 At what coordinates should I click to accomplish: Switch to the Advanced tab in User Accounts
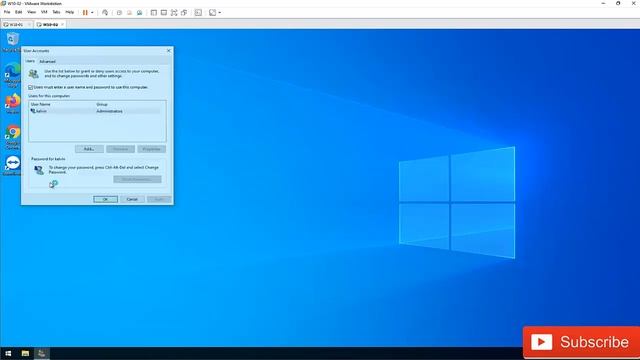click(x=47, y=62)
